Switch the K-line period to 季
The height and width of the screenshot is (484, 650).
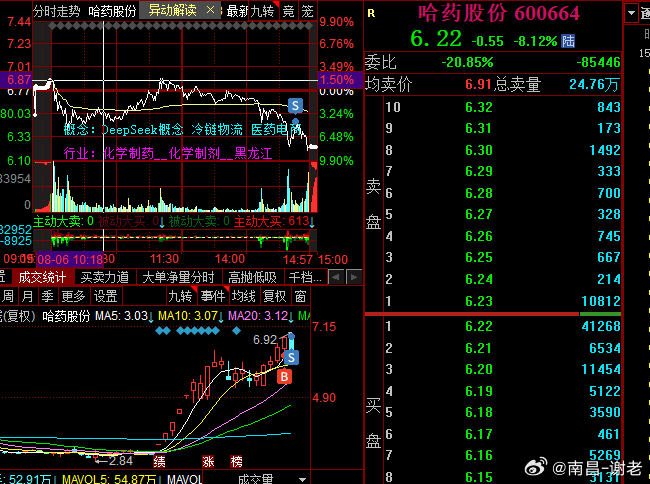click(47, 296)
